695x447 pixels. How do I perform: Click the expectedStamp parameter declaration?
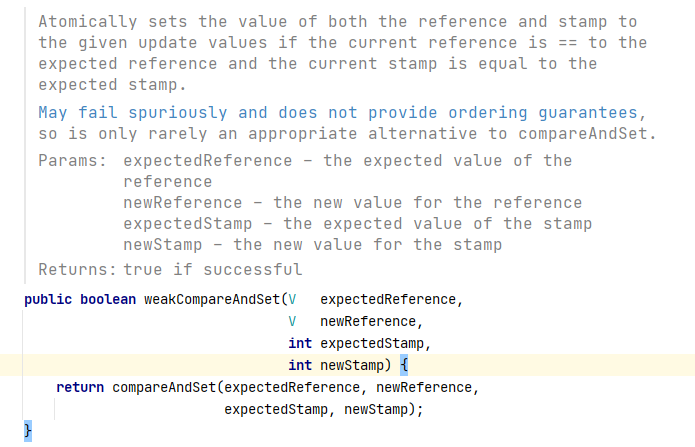pyautogui.click(x=372, y=343)
